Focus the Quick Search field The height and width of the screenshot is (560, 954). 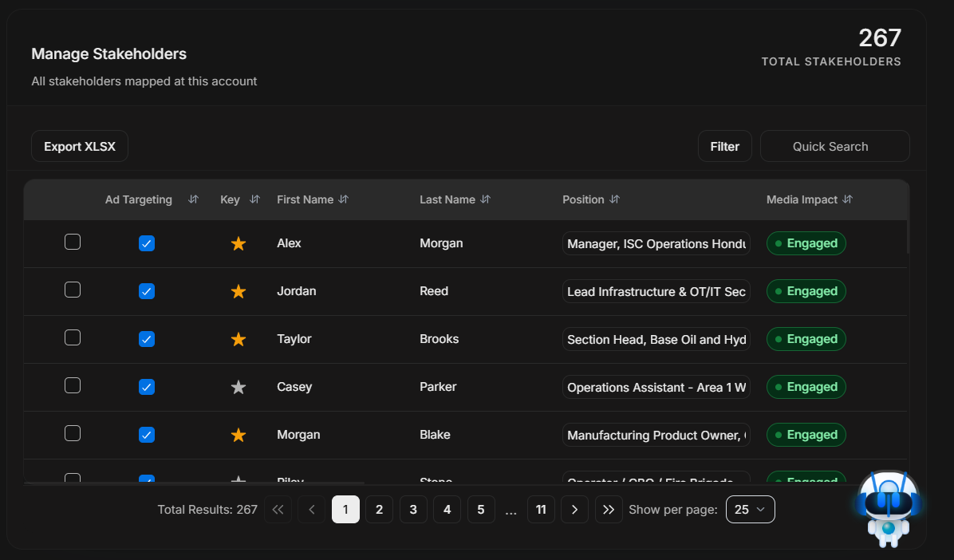(834, 146)
